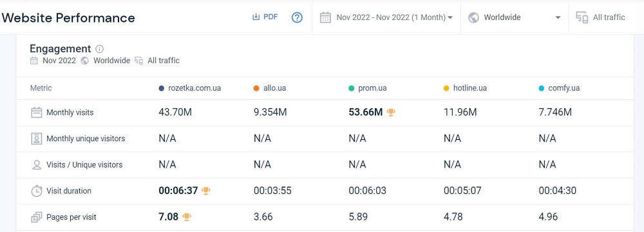Viewport: 644px width, 232px height.
Task: Click the rozetka.com.ua blue color dot
Action: point(162,88)
